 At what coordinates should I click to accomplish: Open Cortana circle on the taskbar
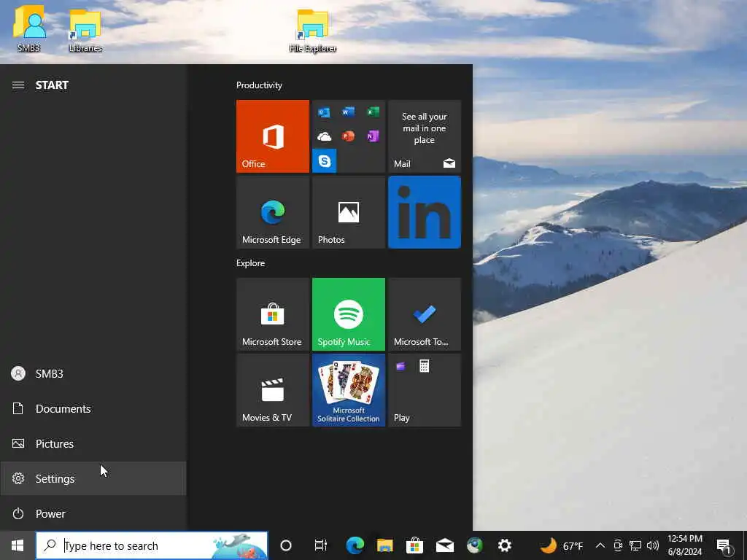tap(286, 545)
